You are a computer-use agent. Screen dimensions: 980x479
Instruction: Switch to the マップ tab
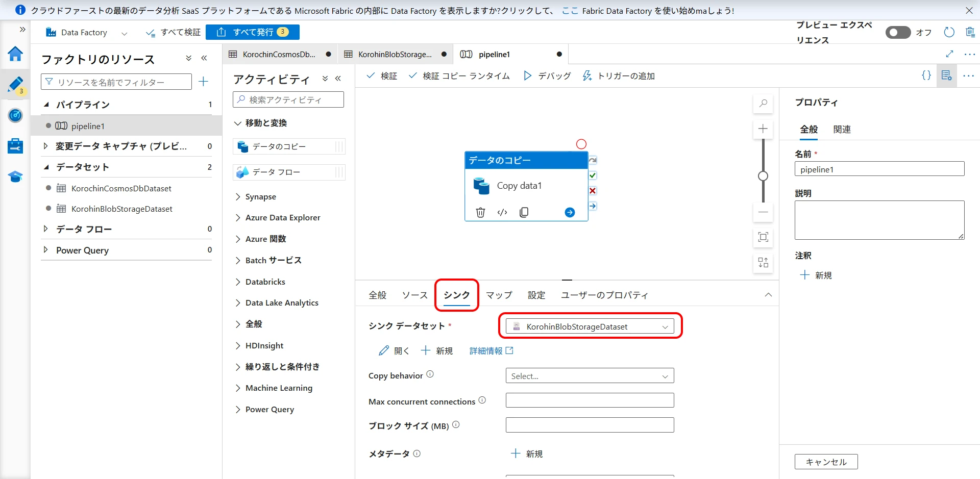tap(499, 295)
